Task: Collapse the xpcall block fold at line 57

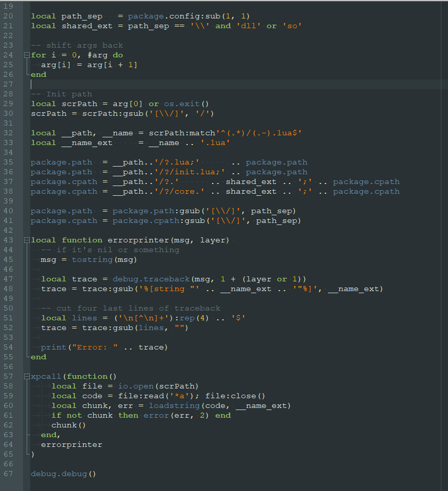Action: coord(27,376)
